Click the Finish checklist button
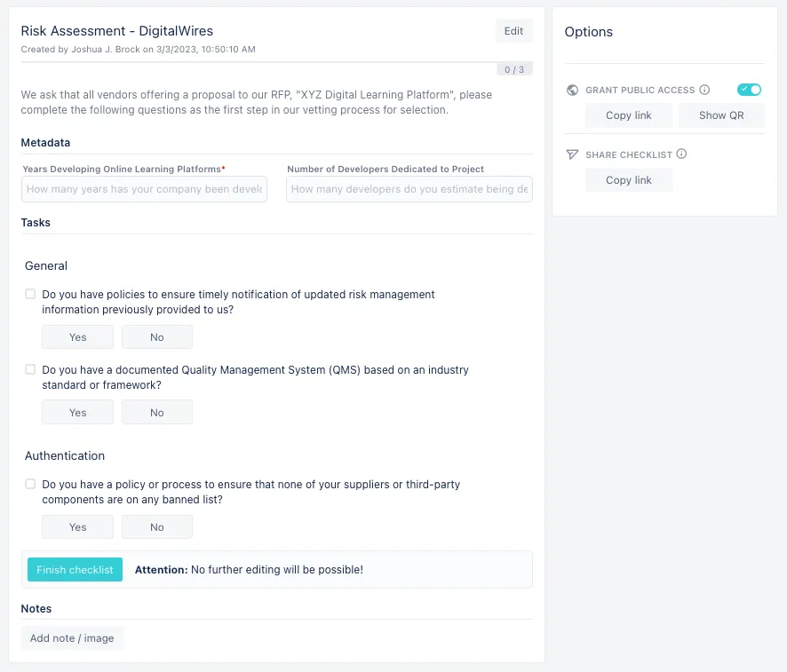 click(x=75, y=569)
